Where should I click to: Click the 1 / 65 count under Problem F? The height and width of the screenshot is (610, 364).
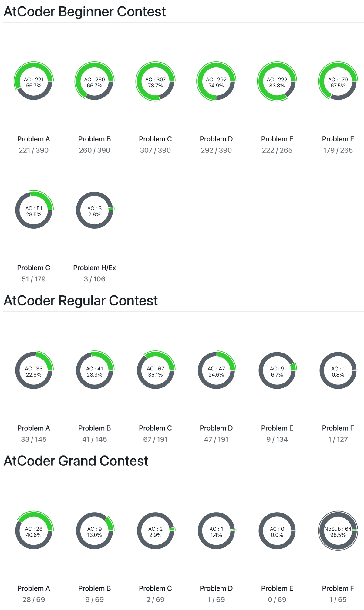point(338,600)
